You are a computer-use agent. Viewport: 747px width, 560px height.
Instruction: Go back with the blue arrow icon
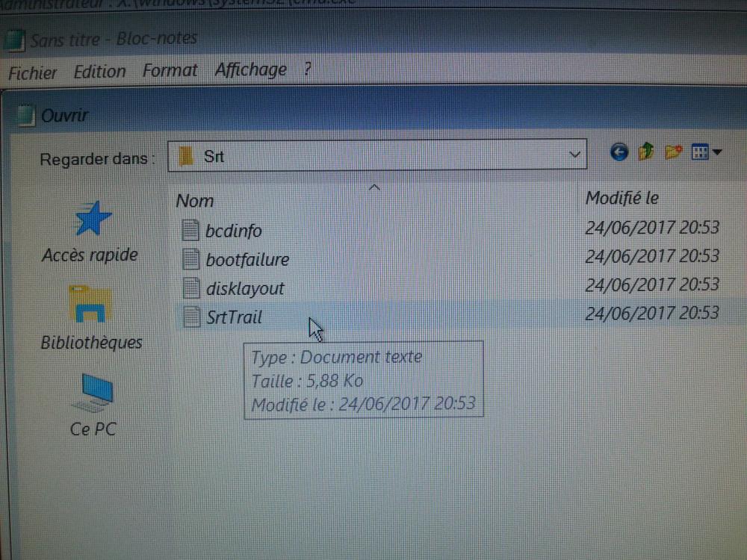click(619, 152)
